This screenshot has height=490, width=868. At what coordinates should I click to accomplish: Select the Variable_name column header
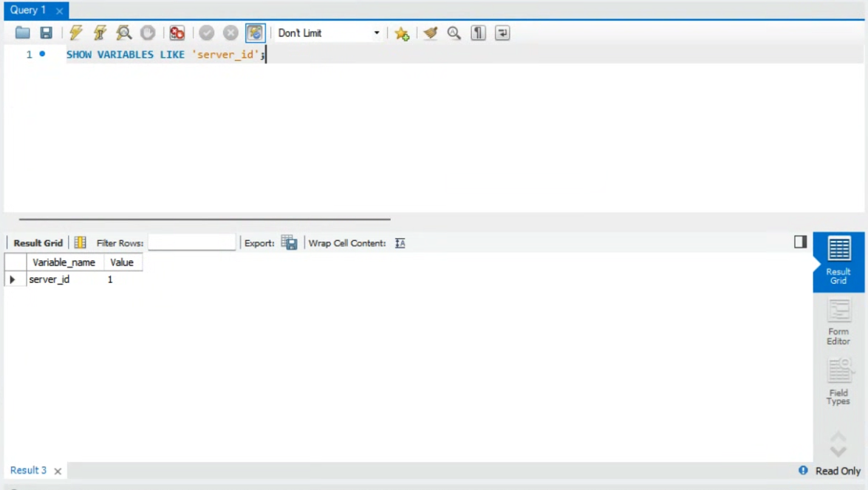coord(64,262)
